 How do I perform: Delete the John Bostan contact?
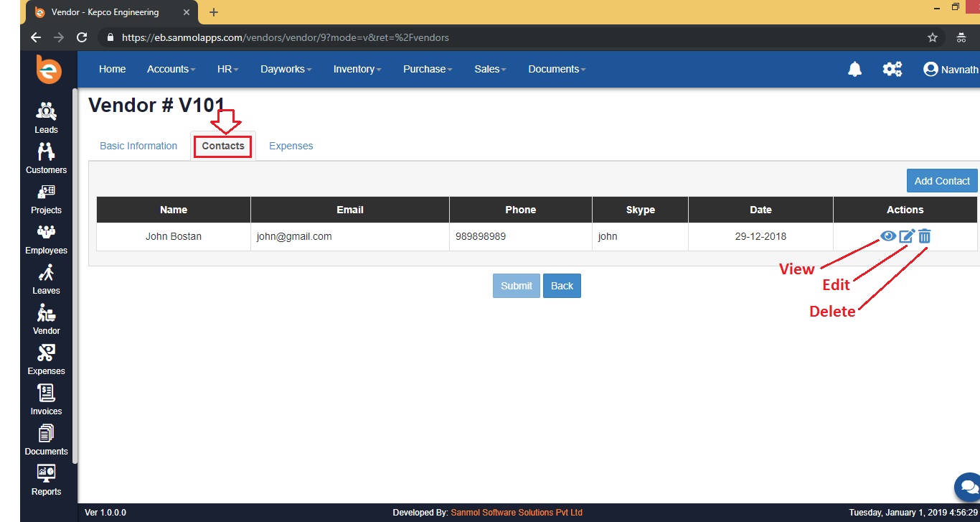(x=925, y=236)
